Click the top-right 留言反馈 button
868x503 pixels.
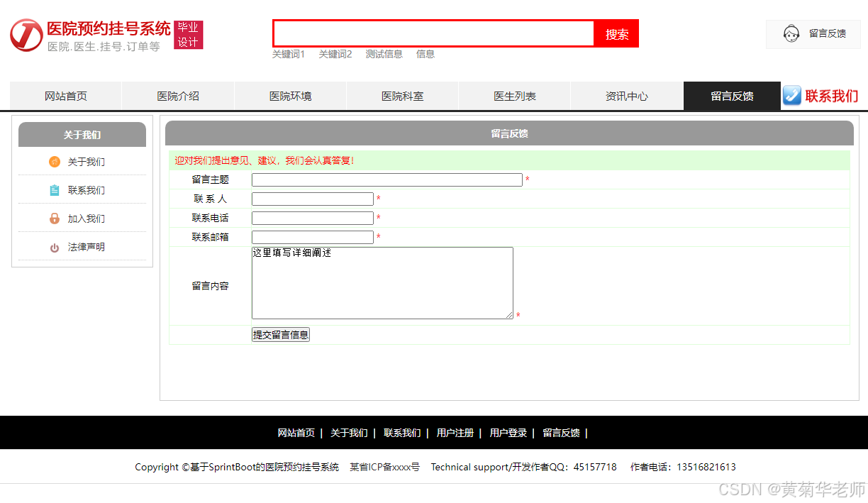pyautogui.click(x=813, y=34)
